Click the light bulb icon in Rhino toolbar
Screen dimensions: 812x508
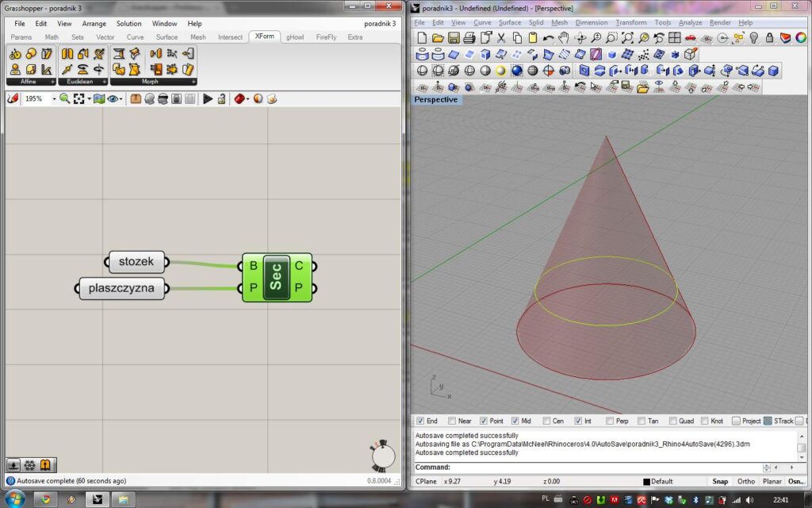[754, 38]
